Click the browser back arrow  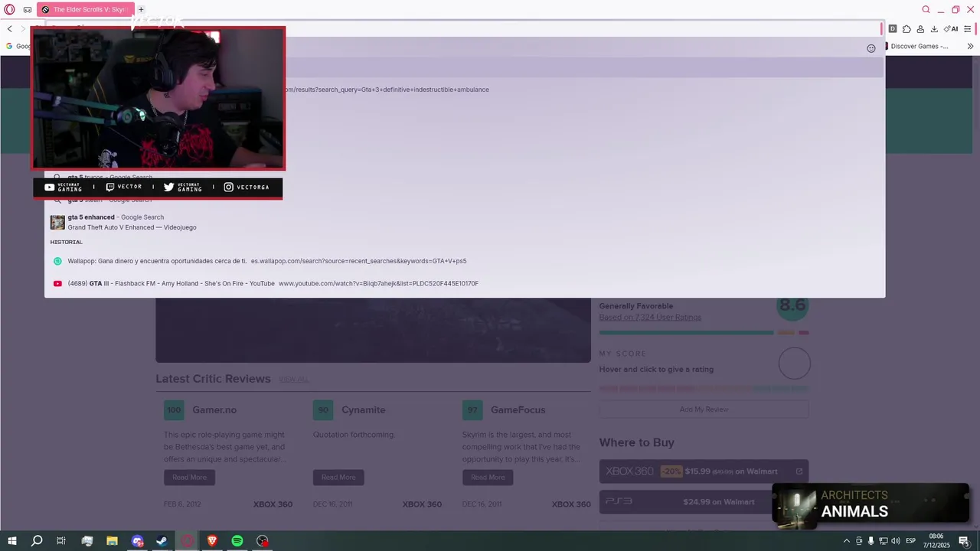point(10,29)
